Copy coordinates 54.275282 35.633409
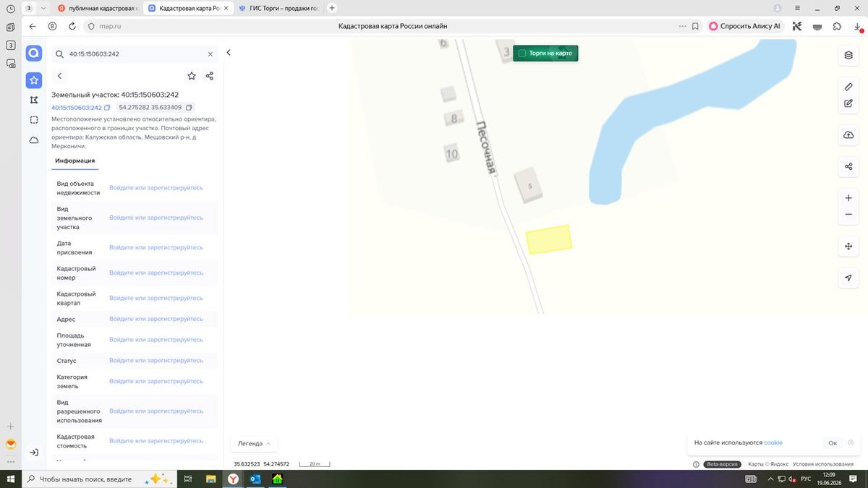Image resolution: width=868 pixels, height=488 pixels. [189, 108]
